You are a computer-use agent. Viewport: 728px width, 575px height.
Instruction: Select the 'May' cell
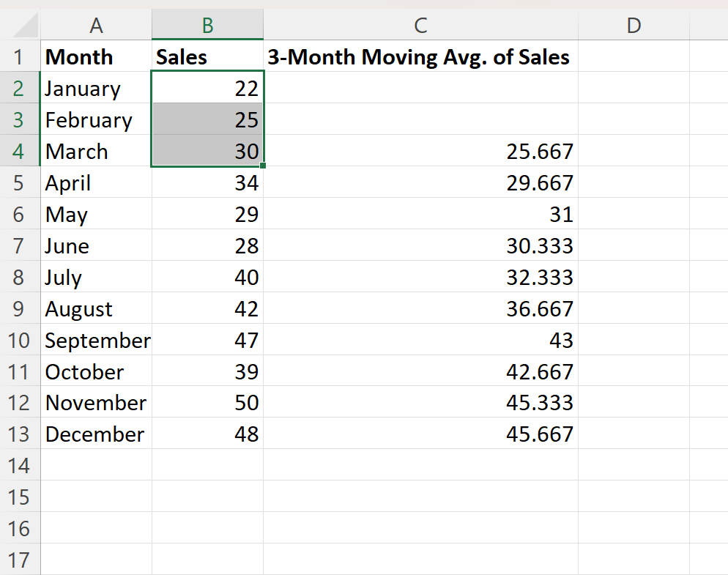point(96,214)
